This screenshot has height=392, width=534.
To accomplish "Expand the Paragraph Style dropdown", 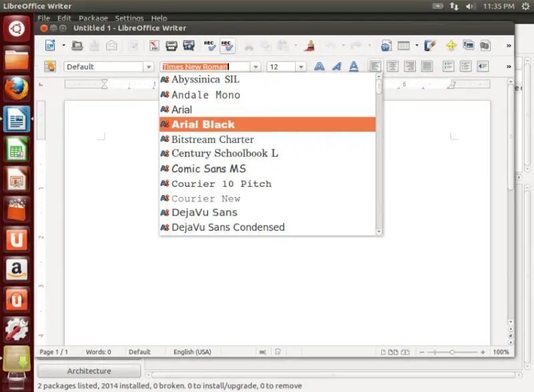I will tap(149, 67).
